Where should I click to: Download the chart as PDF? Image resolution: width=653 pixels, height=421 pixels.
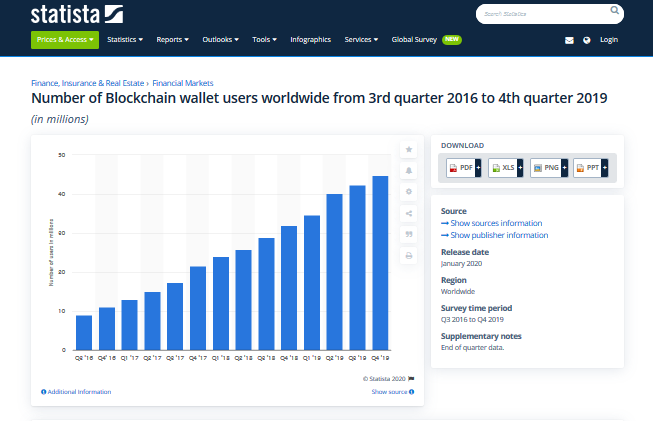(464, 167)
